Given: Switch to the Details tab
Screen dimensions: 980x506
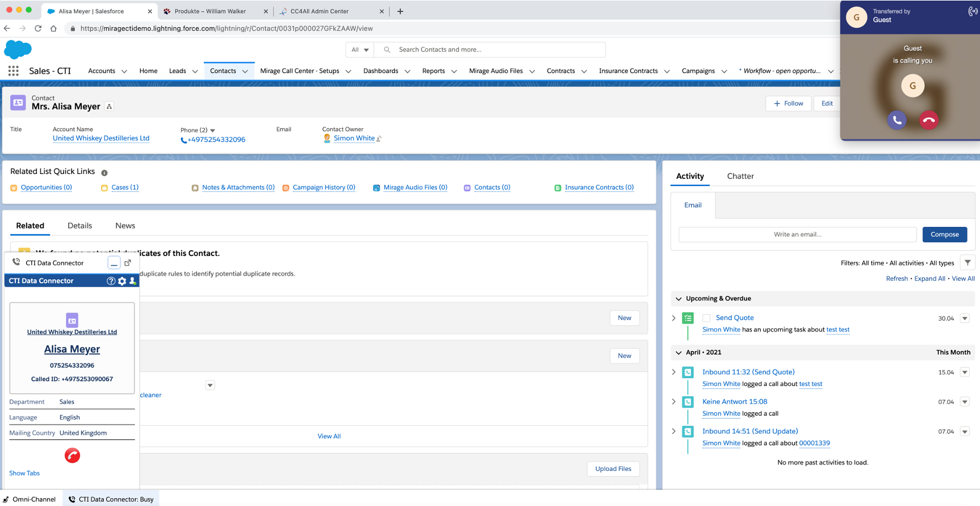Looking at the screenshot, I should coord(80,226).
